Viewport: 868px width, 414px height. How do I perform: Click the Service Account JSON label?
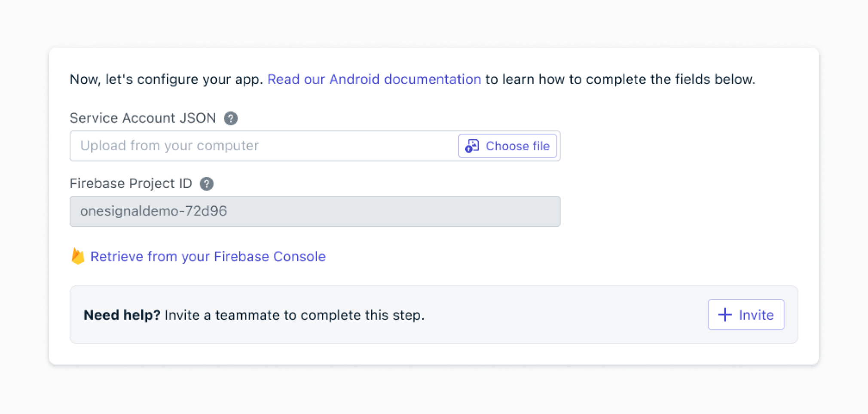(143, 118)
